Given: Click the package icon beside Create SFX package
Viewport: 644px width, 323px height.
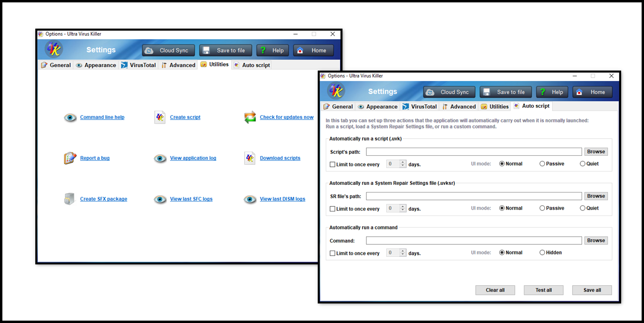Looking at the screenshot, I should [x=70, y=199].
